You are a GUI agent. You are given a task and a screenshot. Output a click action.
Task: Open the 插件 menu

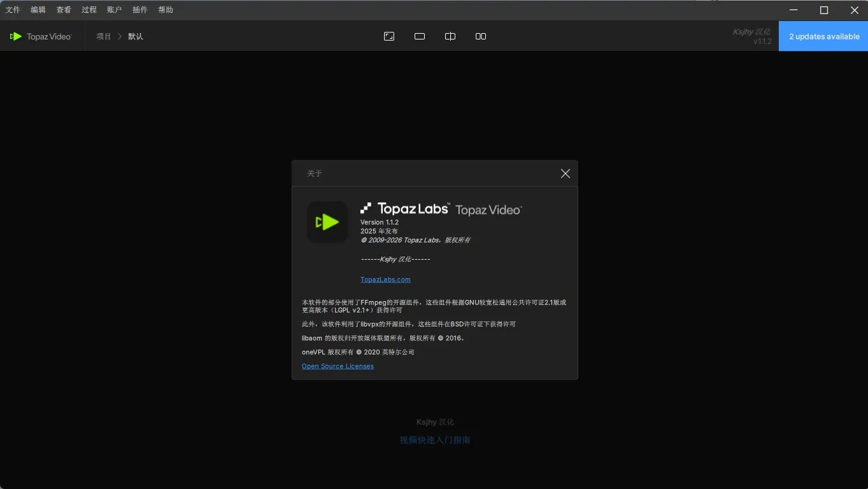[139, 10]
